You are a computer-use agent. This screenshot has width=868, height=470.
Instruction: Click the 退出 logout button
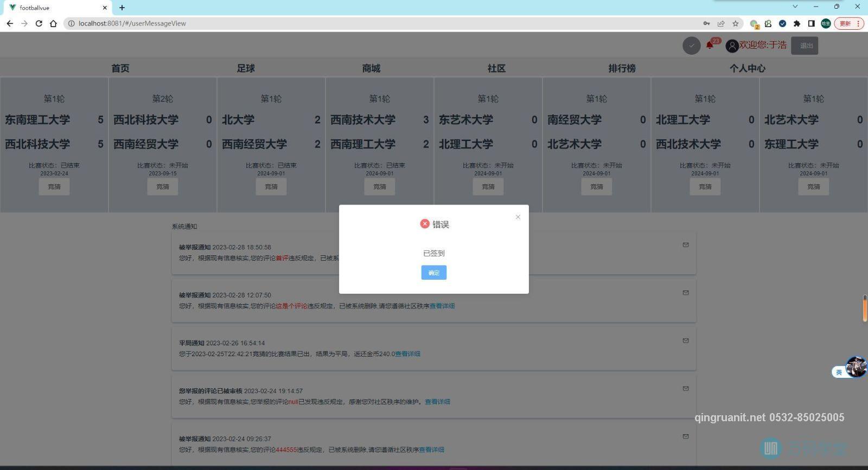pos(805,46)
